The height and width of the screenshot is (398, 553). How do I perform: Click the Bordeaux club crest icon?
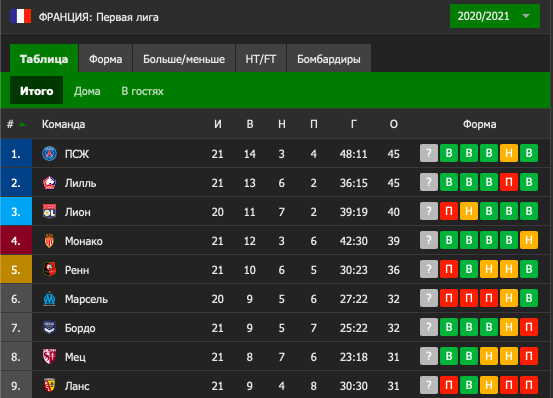tap(49, 328)
